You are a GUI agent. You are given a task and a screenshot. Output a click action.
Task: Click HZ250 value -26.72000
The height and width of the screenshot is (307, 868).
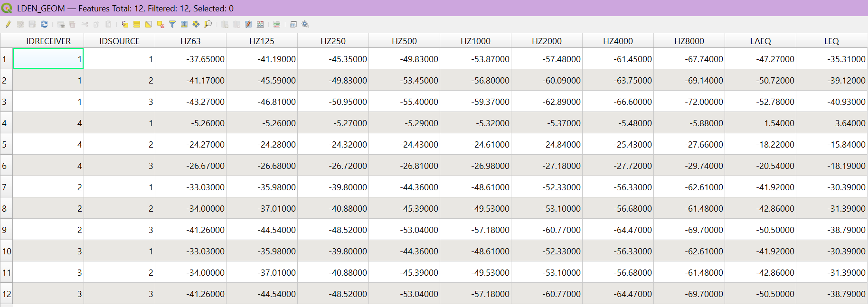333,166
